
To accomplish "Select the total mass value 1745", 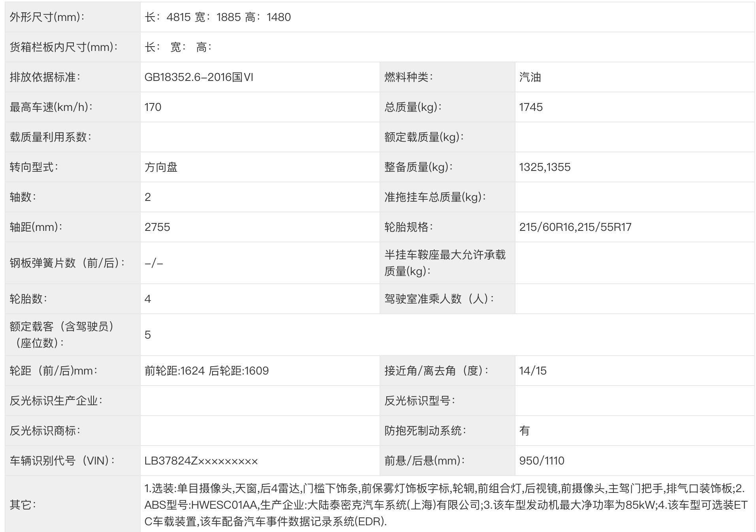I will click(531, 107).
